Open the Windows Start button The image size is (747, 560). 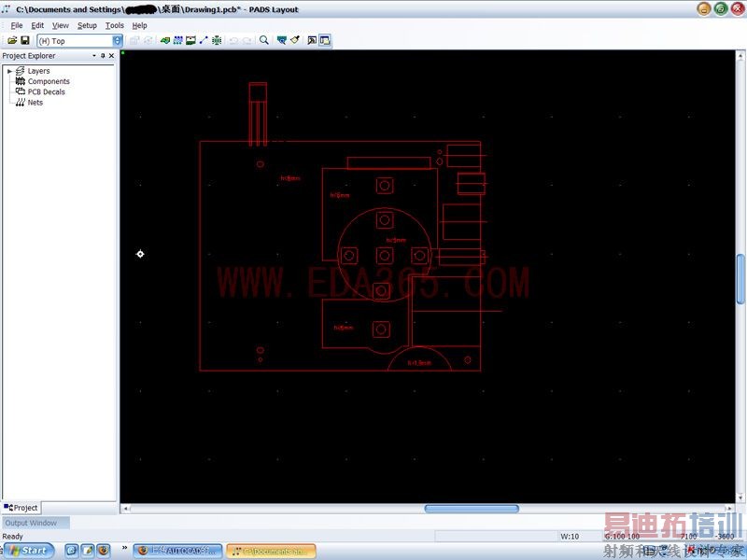click(x=29, y=551)
